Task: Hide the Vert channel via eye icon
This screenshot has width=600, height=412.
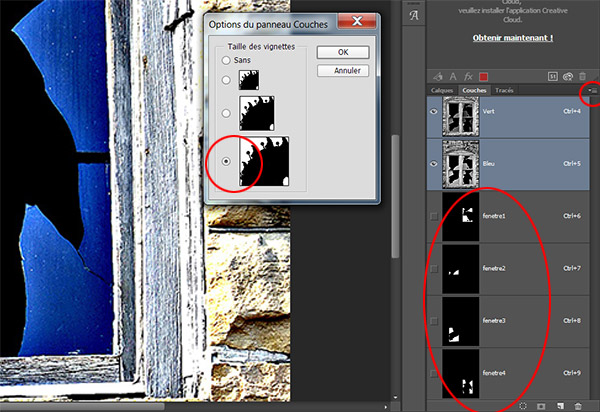Action: pos(434,114)
